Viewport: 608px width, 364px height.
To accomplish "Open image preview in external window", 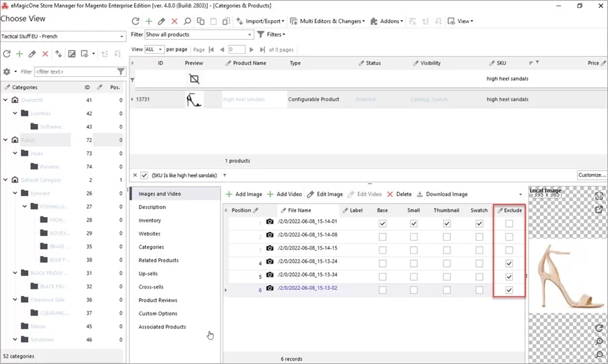I will pyautogui.click(x=599, y=210).
